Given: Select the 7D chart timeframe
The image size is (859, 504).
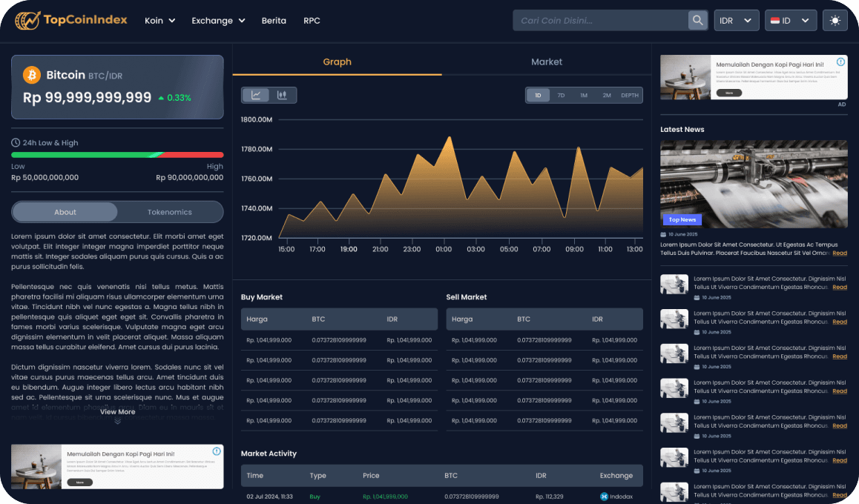Looking at the screenshot, I should click(x=561, y=95).
